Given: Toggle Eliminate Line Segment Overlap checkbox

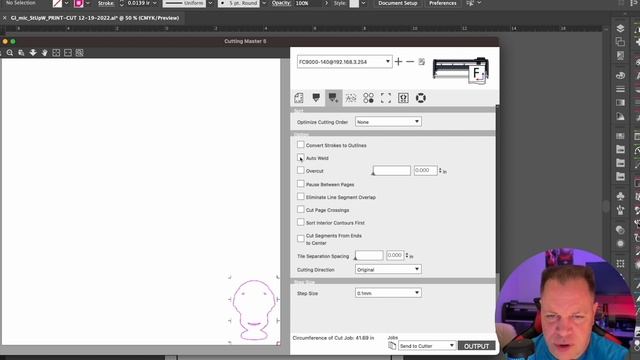Looking at the screenshot, I should (301, 197).
